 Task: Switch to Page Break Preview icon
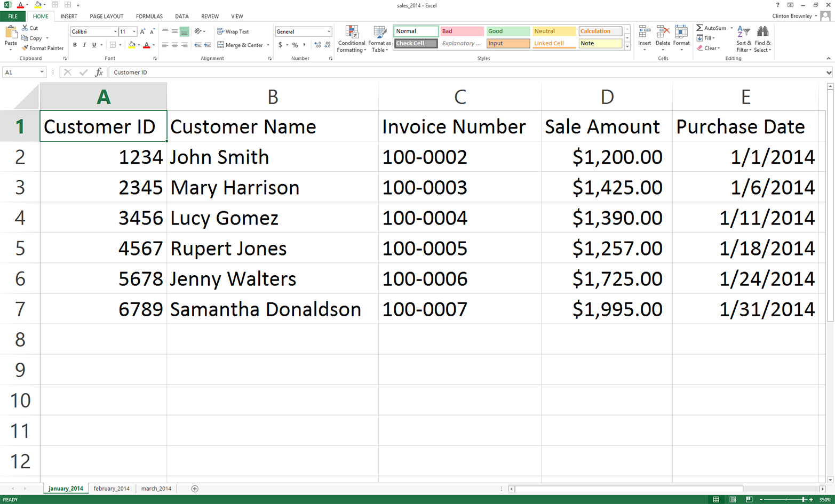tap(749, 500)
